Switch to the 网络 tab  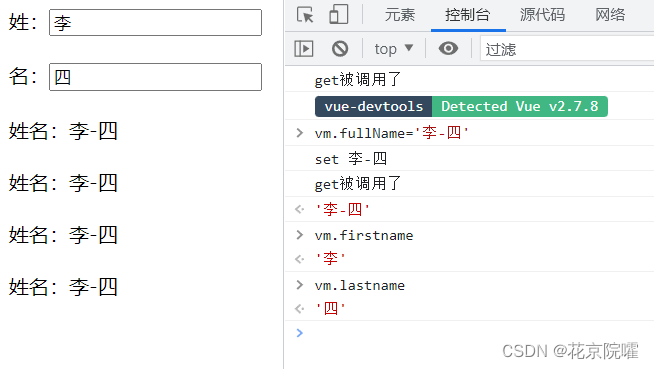(610, 15)
